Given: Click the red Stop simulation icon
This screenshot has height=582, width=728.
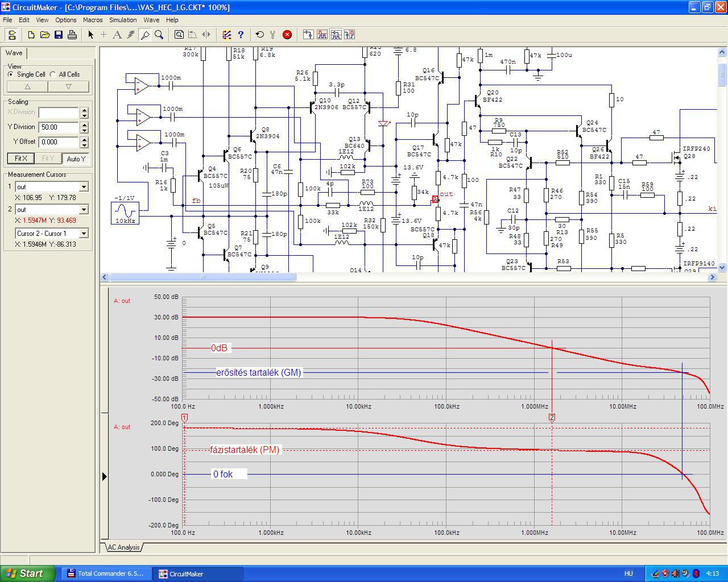Looking at the screenshot, I should click(x=287, y=35).
